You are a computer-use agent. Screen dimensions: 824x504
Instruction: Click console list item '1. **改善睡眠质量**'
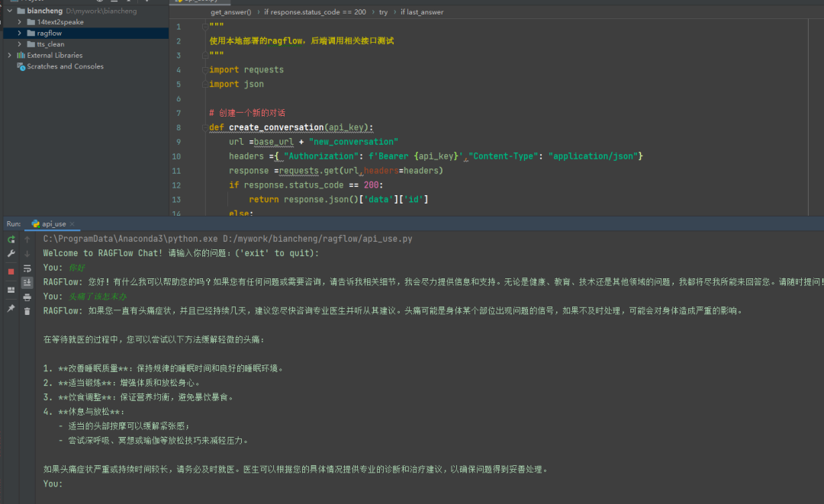click(x=164, y=368)
